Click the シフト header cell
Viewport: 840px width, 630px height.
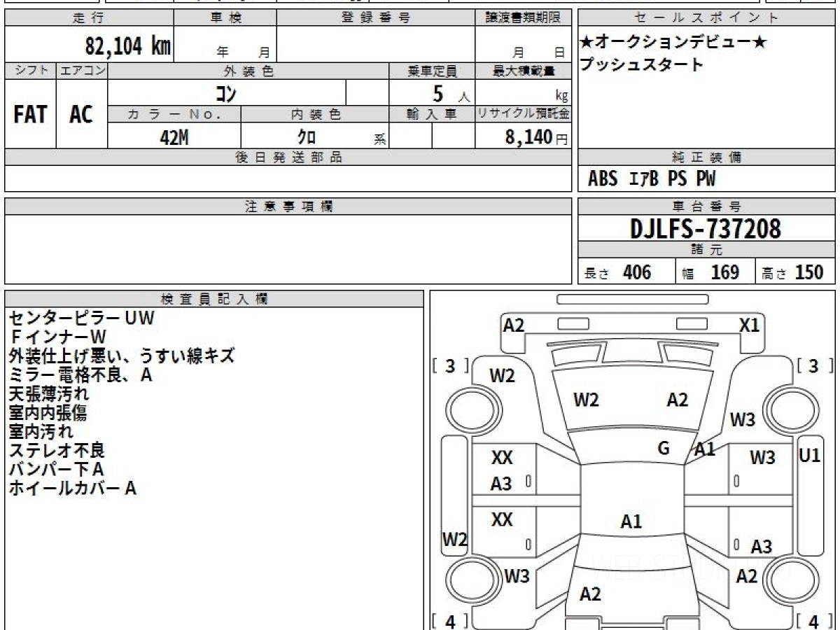(30, 71)
